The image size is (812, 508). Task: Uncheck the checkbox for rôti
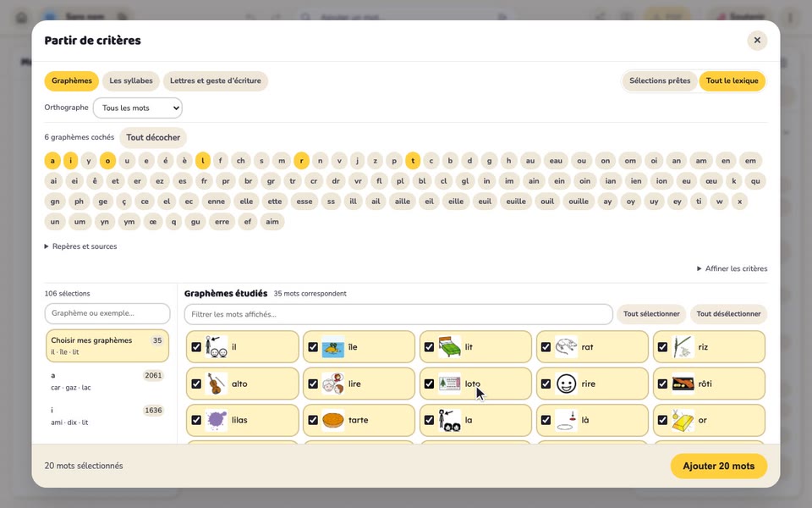coord(663,384)
